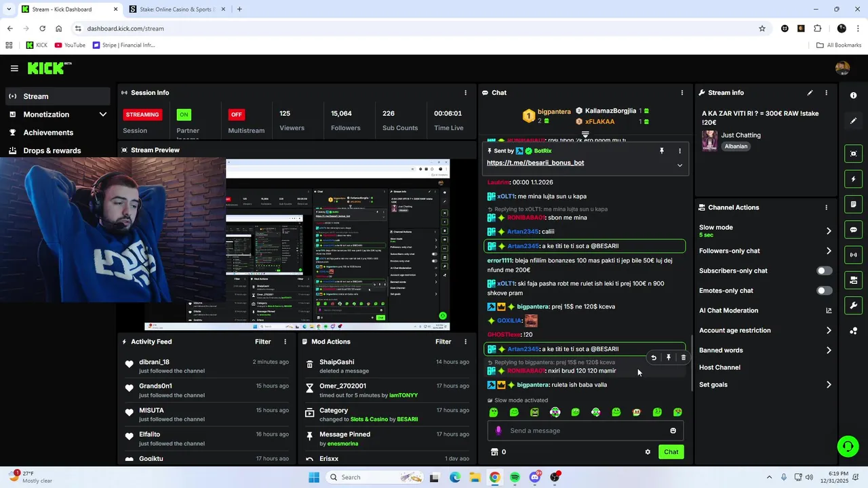Toggle the broadcast signal sidebar icon
Image resolution: width=868 pixels, height=488 pixels.
click(853, 255)
